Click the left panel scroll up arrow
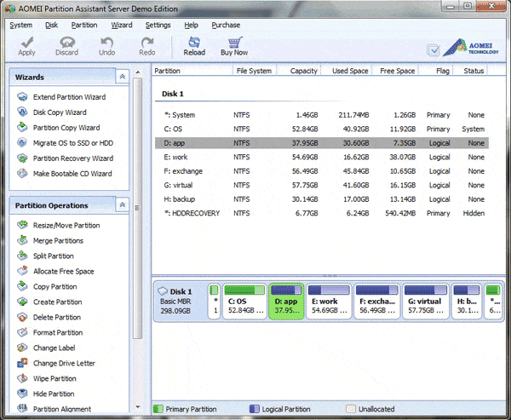This screenshot has width=511, height=420. click(x=138, y=72)
